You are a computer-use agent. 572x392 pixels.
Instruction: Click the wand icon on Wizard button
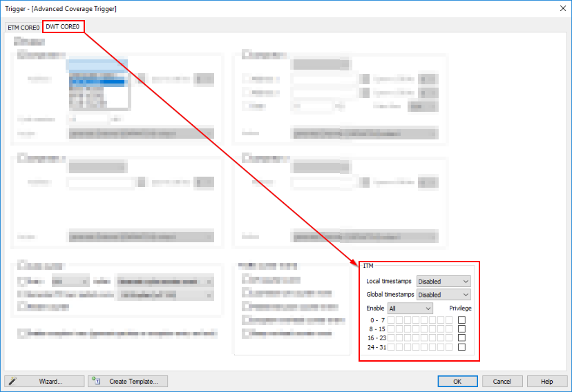pos(12,381)
